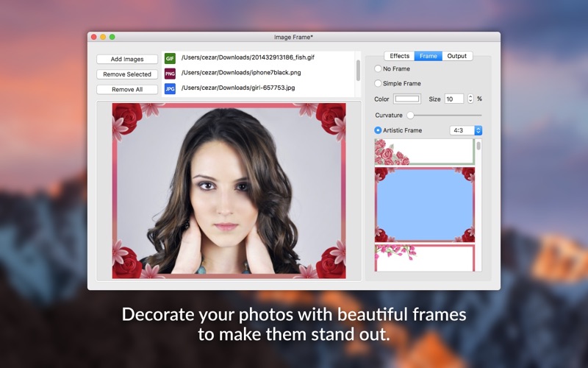Viewport: 588px width, 368px height.
Task: Open the Output tab
Action: pyautogui.click(x=457, y=56)
